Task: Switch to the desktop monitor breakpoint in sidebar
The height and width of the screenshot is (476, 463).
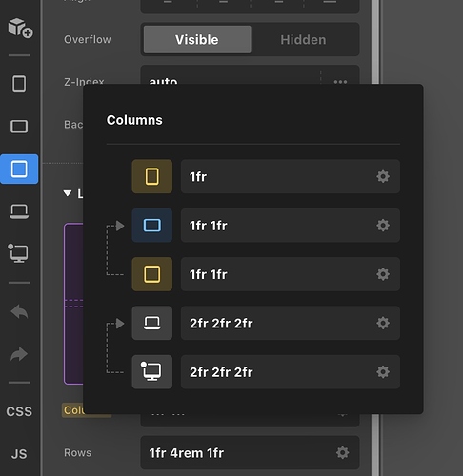Action: coord(18,253)
